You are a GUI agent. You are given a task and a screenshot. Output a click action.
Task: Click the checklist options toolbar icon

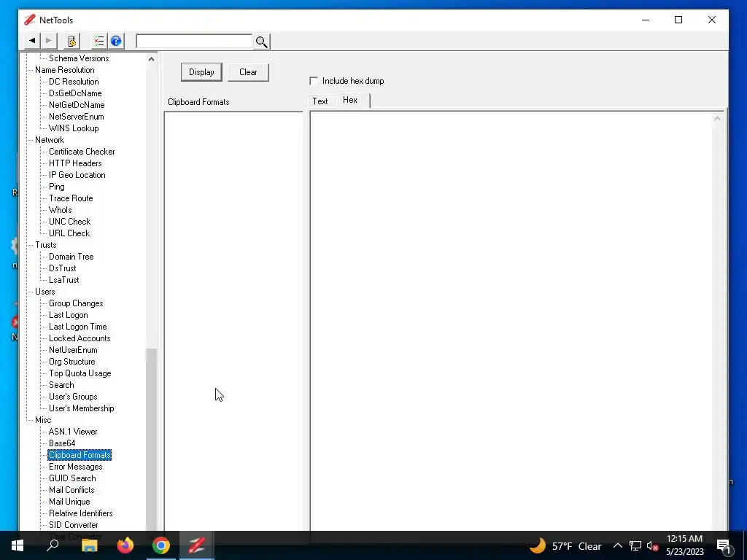click(x=99, y=41)
